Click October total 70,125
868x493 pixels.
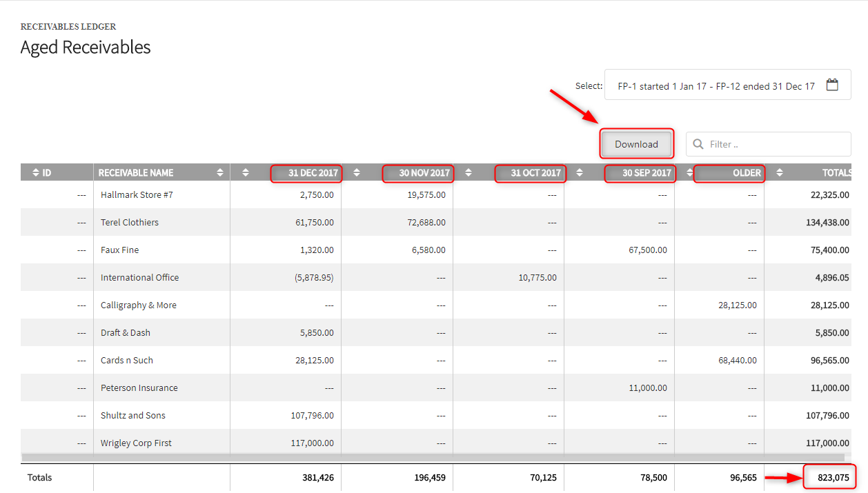pyautogui.click(x=543, y=477)
